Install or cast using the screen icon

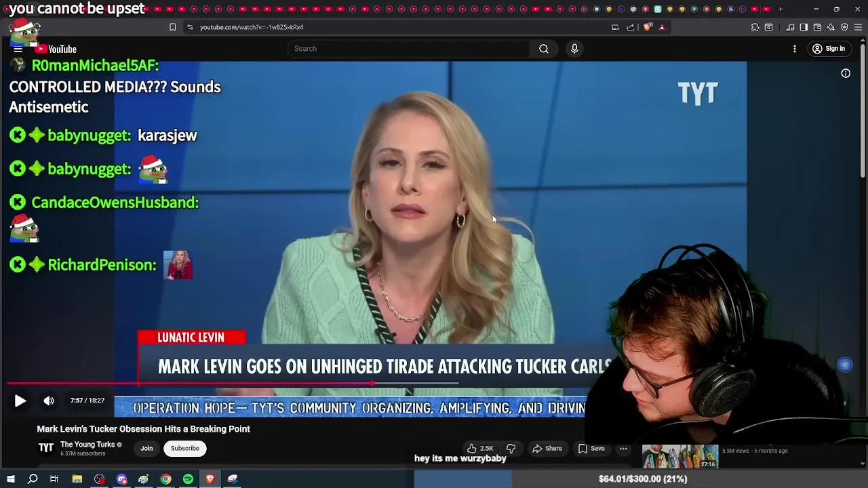pos(615,27)
